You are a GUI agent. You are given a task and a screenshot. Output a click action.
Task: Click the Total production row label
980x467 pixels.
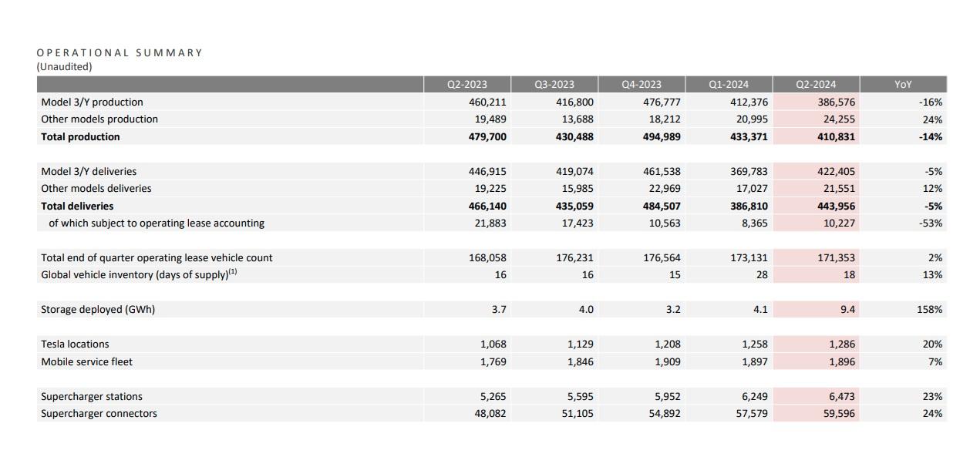tap(80, 136)
